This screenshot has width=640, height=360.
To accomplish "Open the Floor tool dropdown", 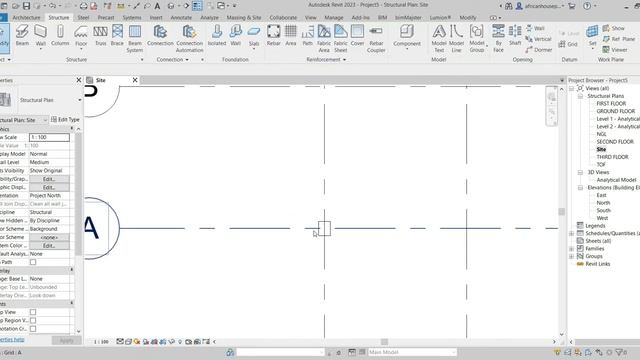I will click(x=81, y=49).
